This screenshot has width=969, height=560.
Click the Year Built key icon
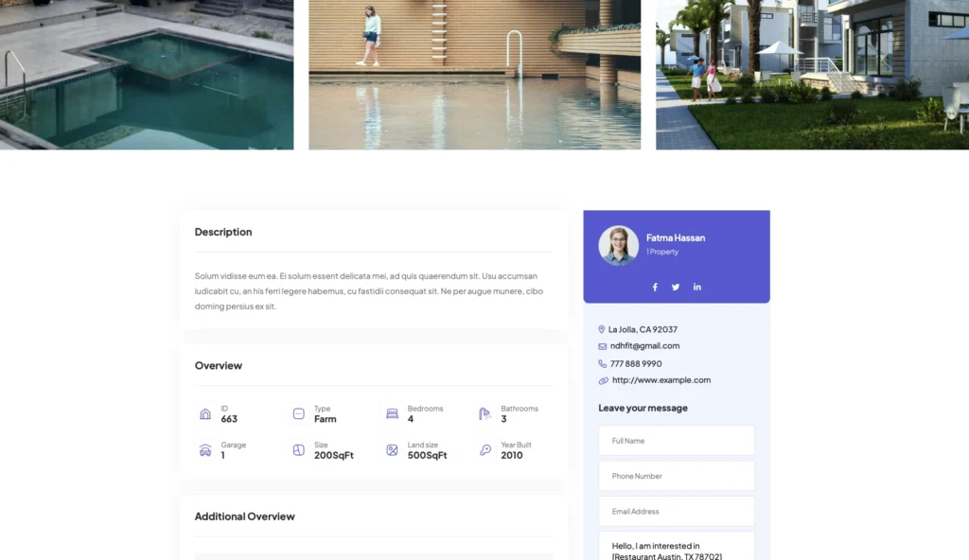[484, 450]
